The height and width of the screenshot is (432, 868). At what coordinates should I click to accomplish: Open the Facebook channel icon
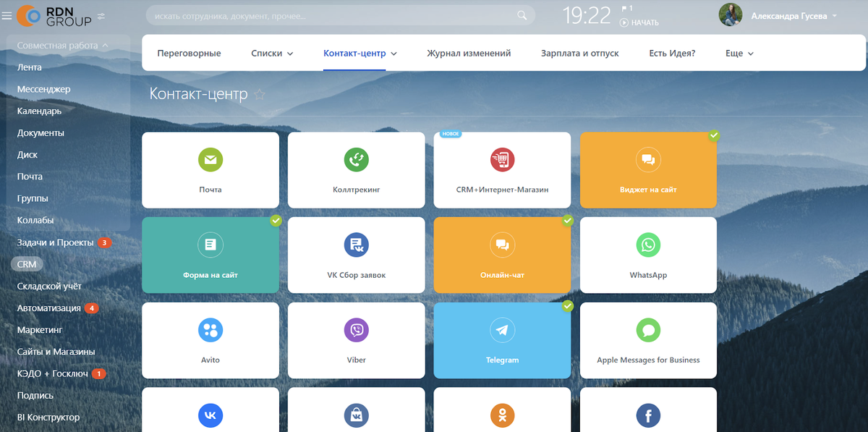(648, 415)
